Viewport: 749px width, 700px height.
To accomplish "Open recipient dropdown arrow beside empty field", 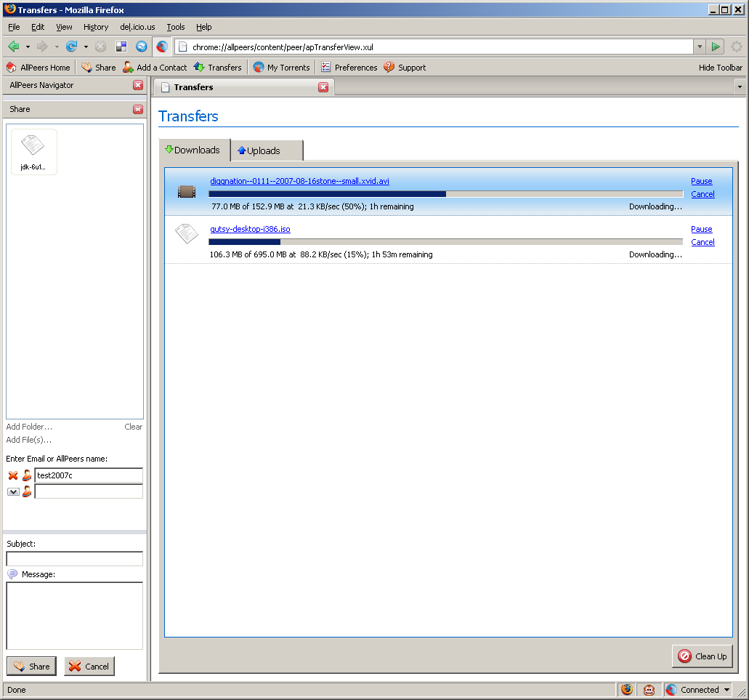I will 13,491.
